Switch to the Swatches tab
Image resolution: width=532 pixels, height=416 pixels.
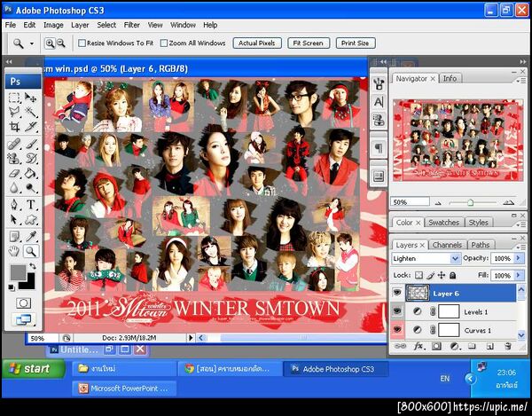tap(443, 223)
